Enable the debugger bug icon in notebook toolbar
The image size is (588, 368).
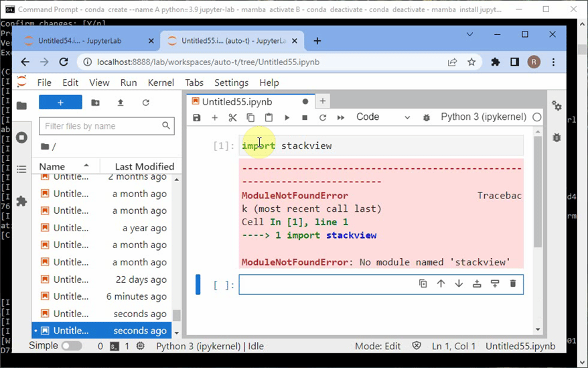(426, 117)
